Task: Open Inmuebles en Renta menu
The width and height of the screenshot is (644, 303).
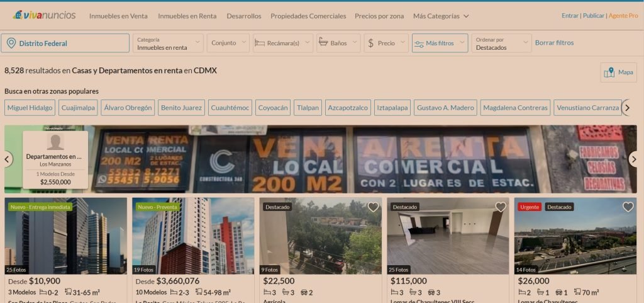Action: coord(187,16)
